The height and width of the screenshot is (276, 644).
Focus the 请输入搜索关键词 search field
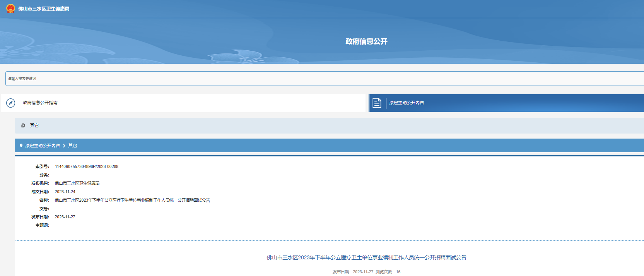click(325, 79)
